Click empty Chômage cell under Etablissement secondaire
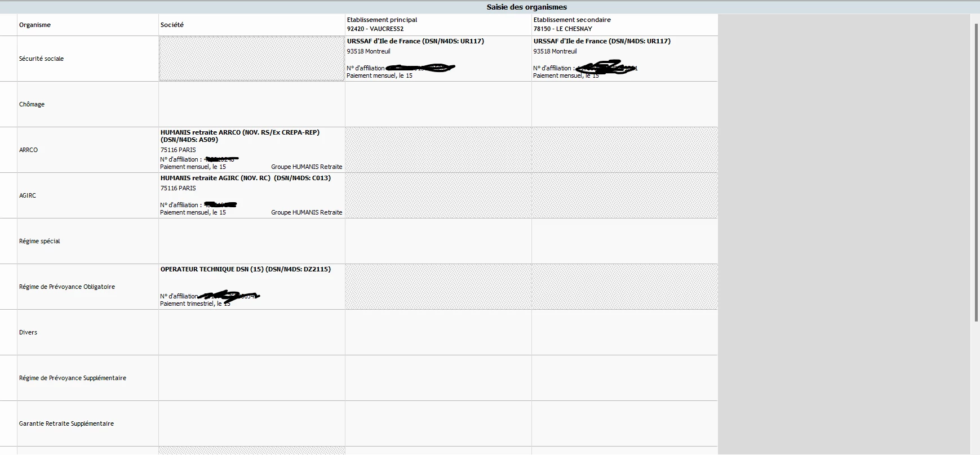The height and width of the screenshot is (455, 980). (625, 104)
